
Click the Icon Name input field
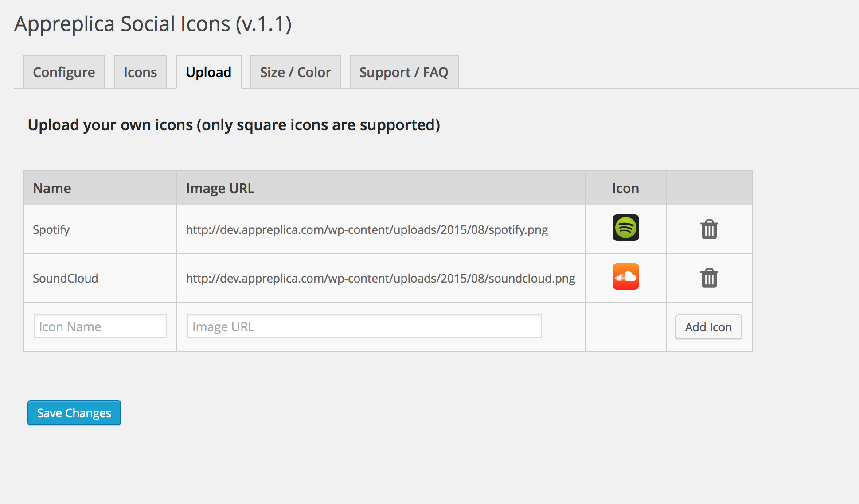pyautogui.click(x=100, y=326)
